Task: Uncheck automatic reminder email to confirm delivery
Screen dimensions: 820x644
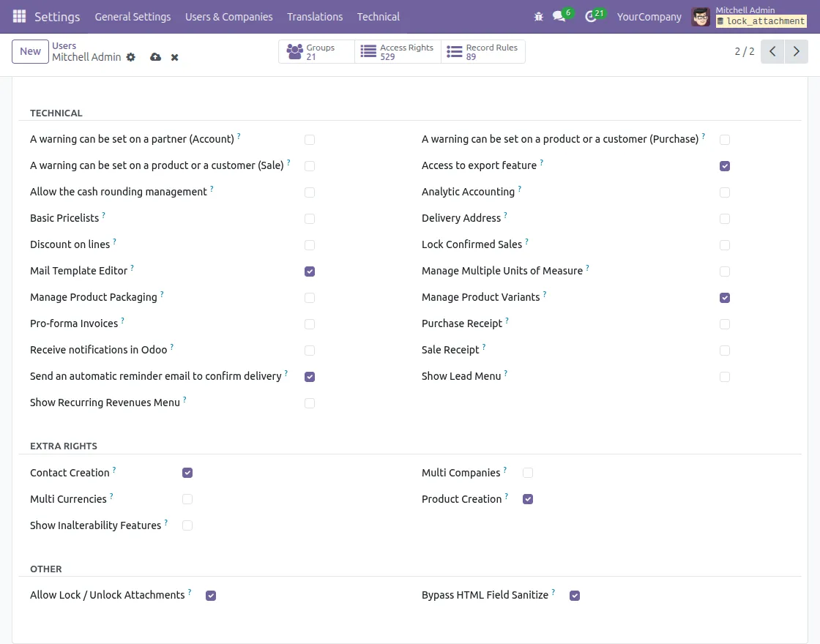Action: [310, 376]
